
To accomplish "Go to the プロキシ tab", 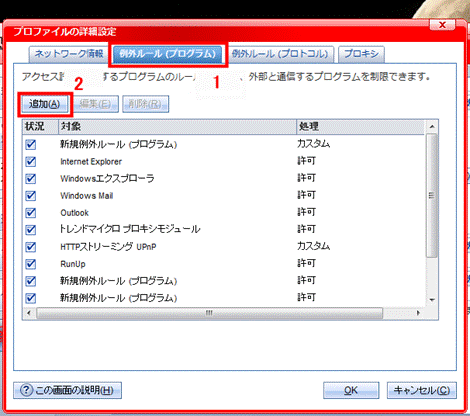I will [x=361, y=54].
